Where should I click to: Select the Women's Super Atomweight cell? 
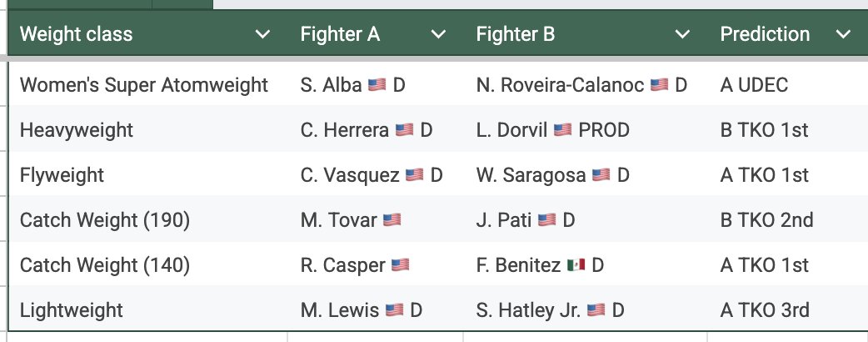[x=144, y=85]
